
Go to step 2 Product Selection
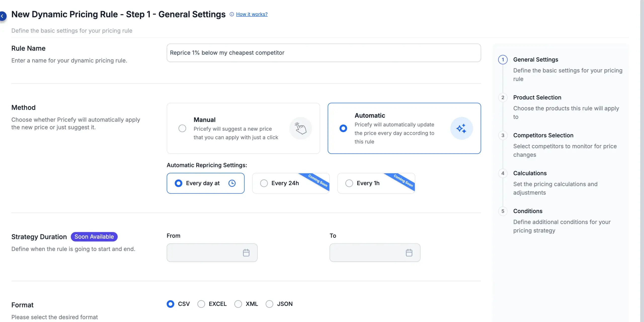click(537, 97)
